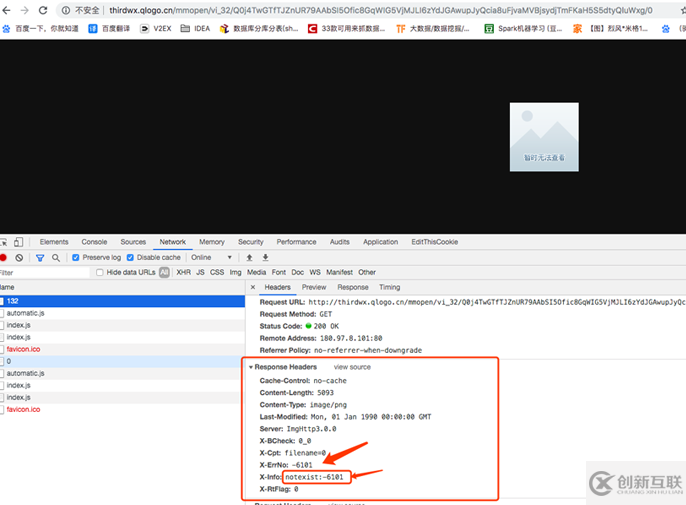Toggle the network filter funnel icon
This screenshot has height=505, width=686.
tap(40, 258)
